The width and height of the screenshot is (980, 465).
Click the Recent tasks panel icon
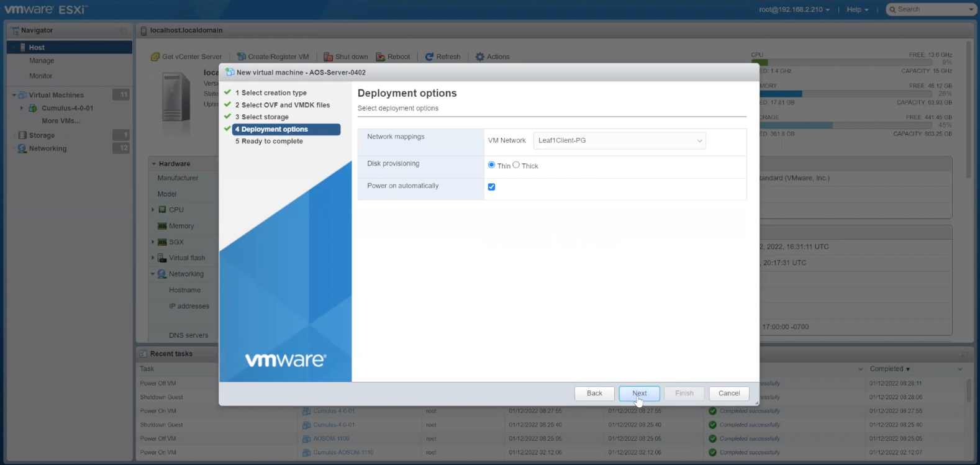[143, 354]
